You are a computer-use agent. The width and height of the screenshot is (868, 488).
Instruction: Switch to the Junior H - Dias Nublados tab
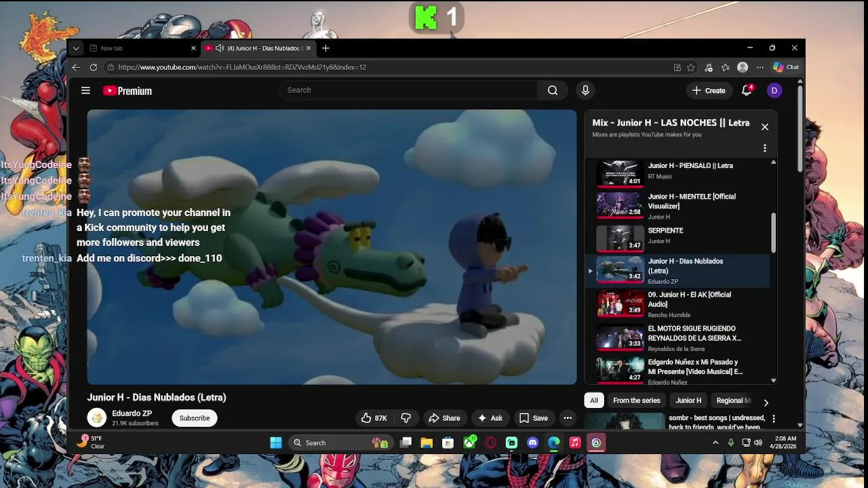(x=258, y=48)
